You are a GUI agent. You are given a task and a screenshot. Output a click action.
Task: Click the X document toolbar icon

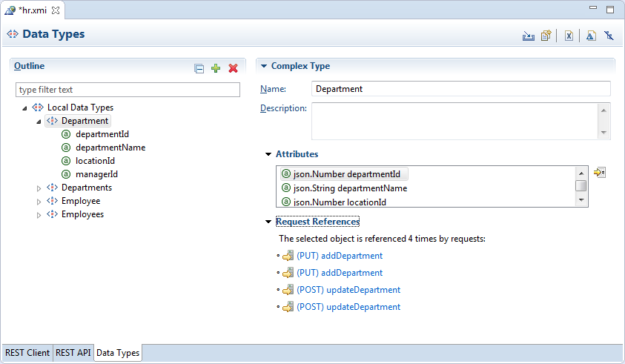coord(569,36)
